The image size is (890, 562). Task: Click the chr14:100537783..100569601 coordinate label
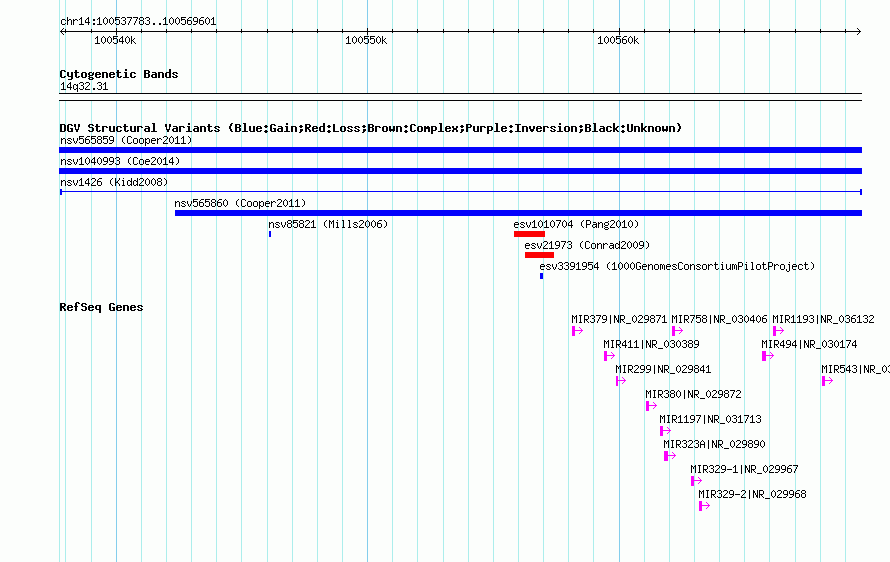[x=138, y=22]
